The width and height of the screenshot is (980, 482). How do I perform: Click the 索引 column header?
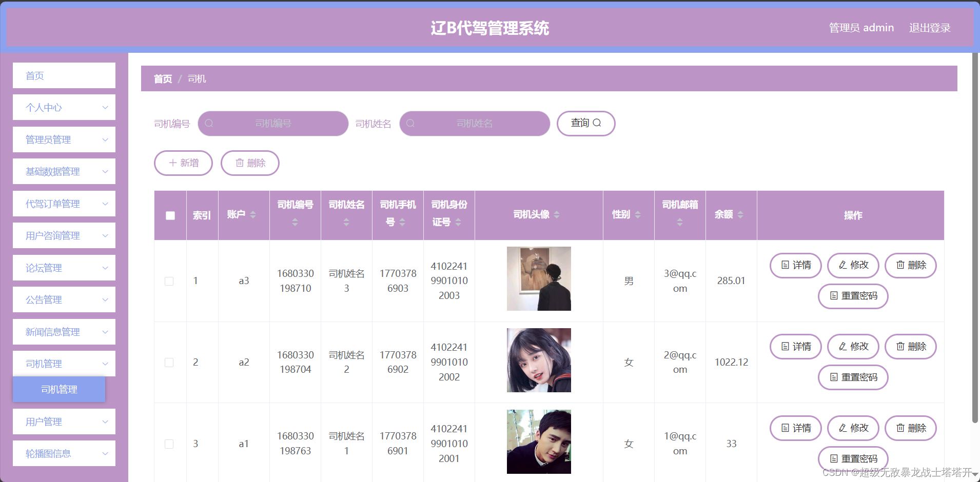[202, 215]
